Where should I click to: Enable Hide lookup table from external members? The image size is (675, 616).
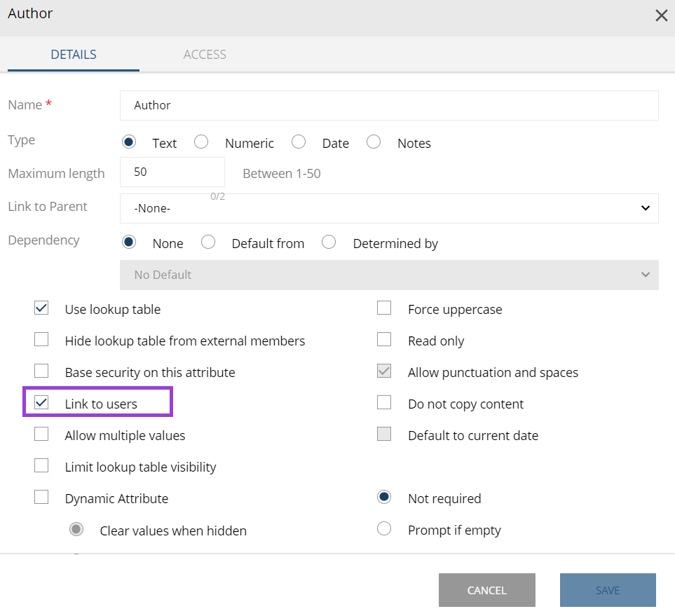41,339
